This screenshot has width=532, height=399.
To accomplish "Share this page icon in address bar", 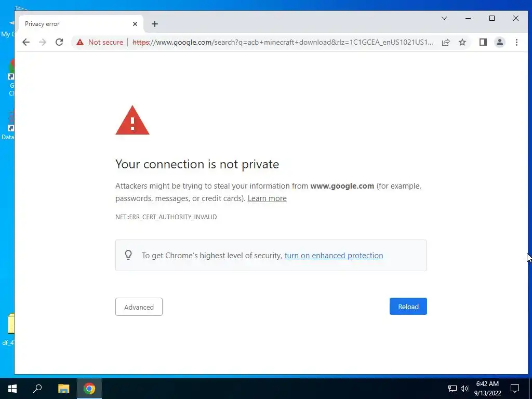I will tap(445, 42).
